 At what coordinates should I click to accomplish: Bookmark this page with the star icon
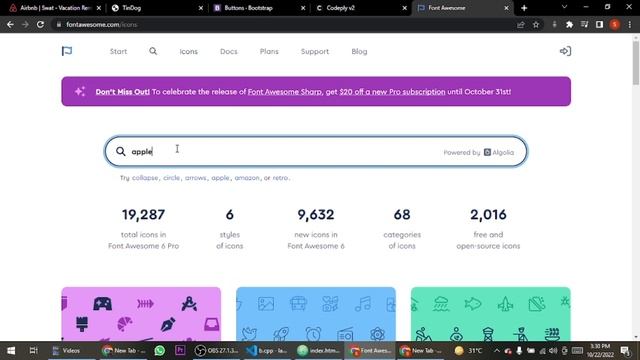click(x=536, y=25)
